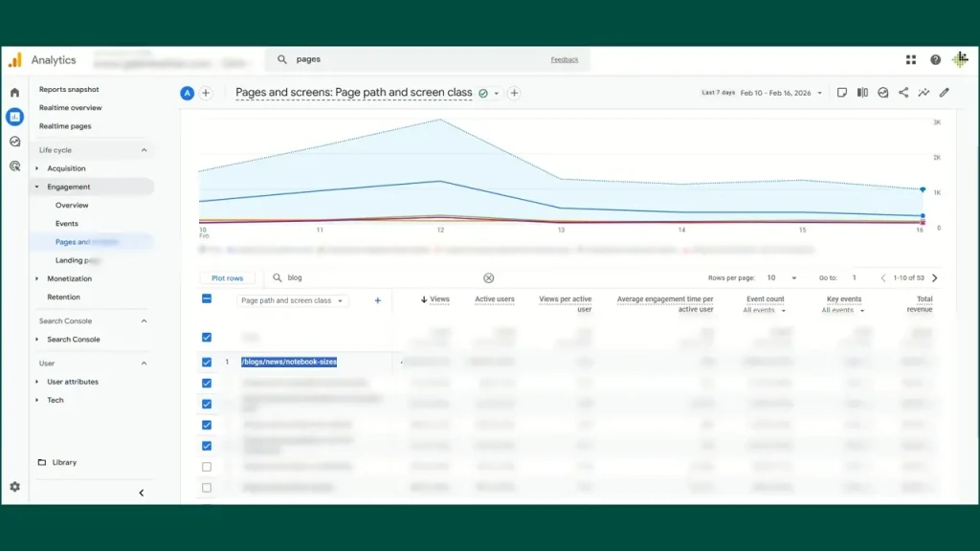Collapse the Life cycle section

click(145, 150)
